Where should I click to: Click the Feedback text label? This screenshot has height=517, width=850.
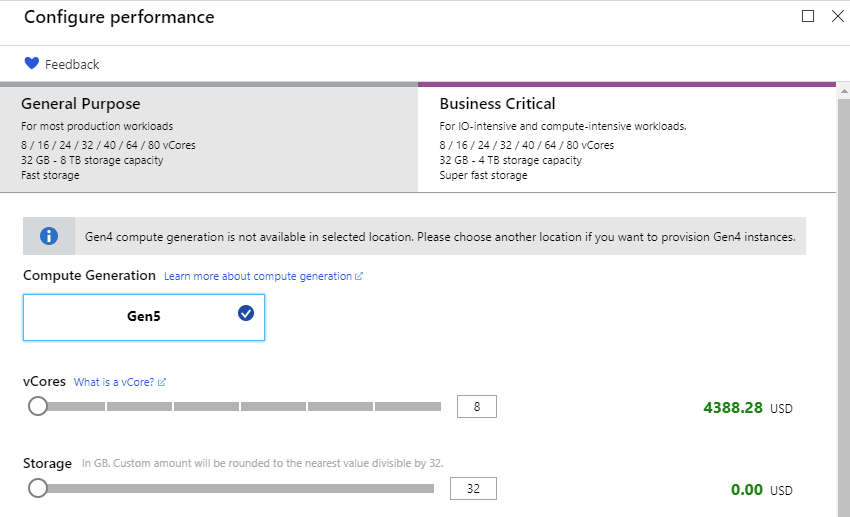coord(72,64)
